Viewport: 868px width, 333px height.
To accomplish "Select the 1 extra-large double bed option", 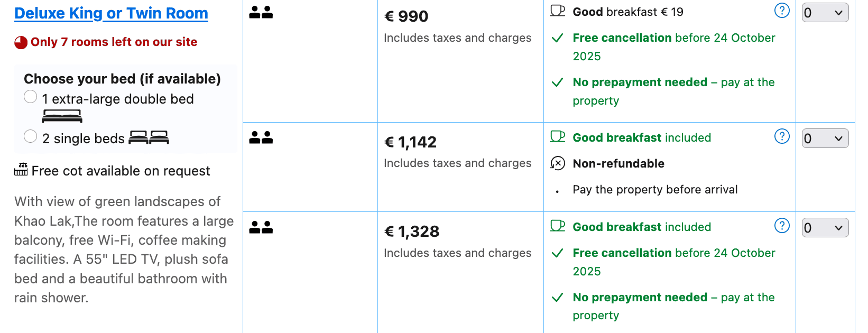I will click(31, 97).
